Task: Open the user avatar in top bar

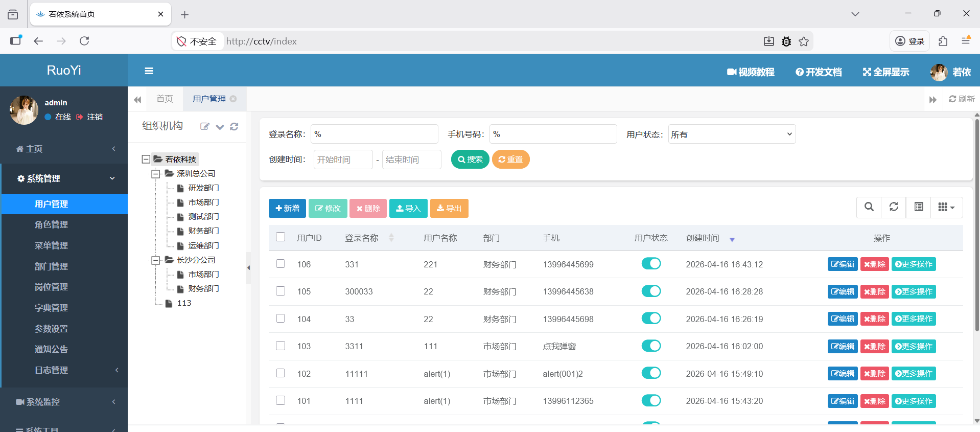Action: point(939,72)
